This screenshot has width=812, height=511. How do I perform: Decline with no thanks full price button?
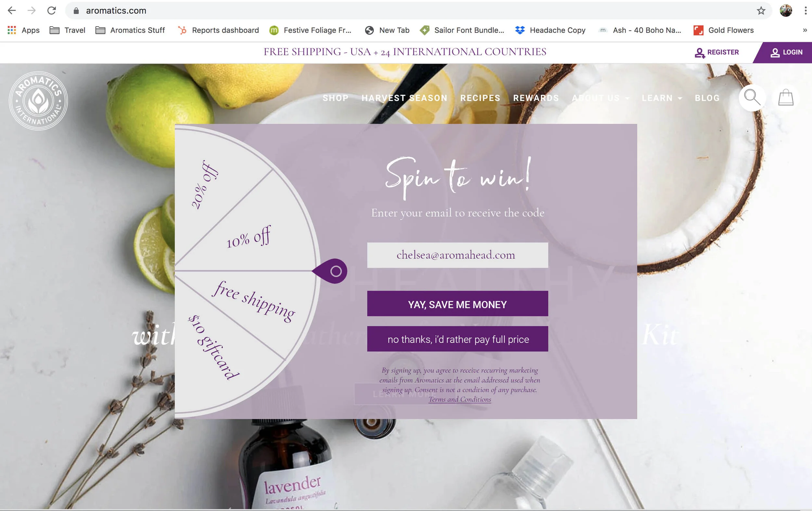457,339
